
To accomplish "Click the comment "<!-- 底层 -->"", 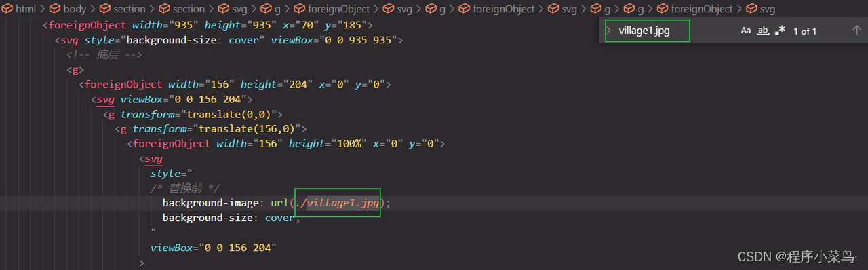I will tap(104, 55).
